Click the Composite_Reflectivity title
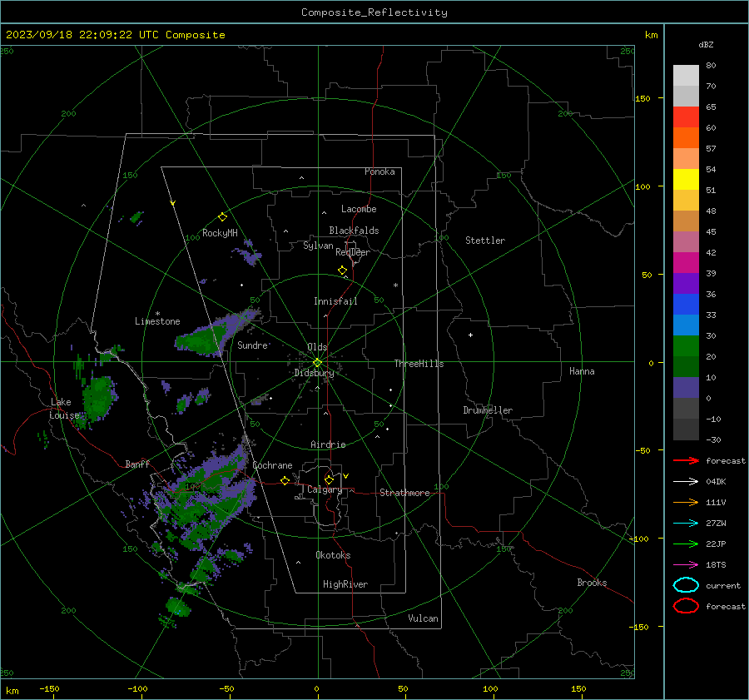The height and width of the screenshot is (700, 749). [374, 12]
